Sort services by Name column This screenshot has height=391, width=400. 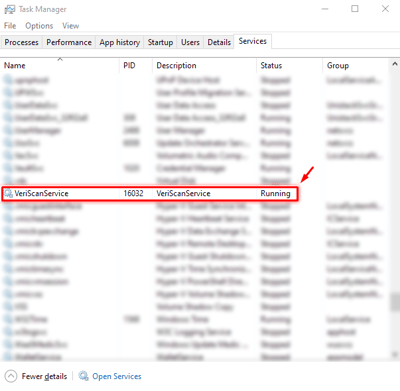[x=60, y=65]
